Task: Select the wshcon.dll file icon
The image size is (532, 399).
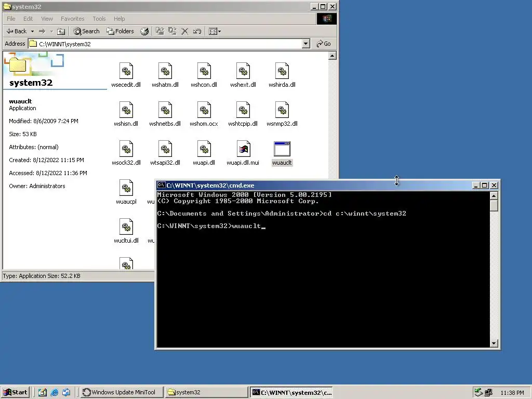Action: [204, 71]
